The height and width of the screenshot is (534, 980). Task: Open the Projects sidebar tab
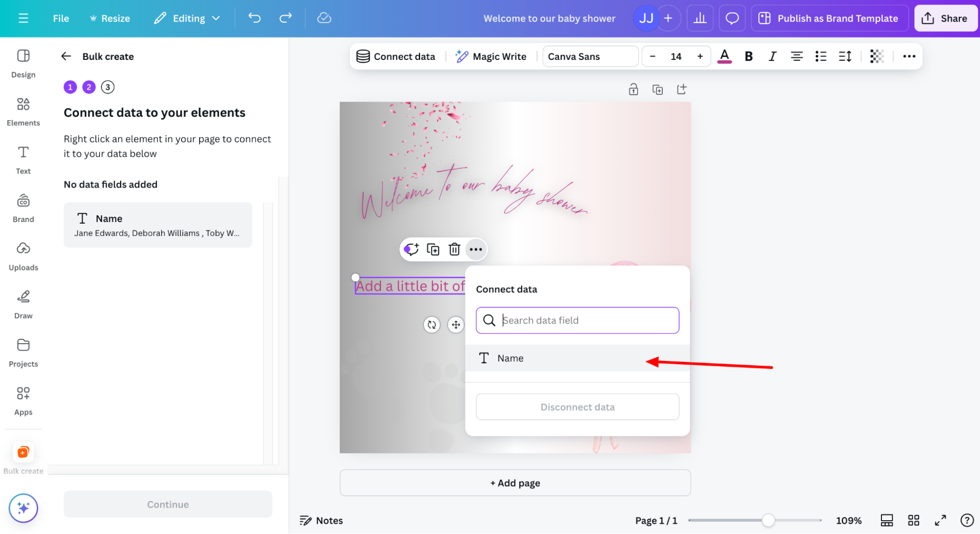23,353
